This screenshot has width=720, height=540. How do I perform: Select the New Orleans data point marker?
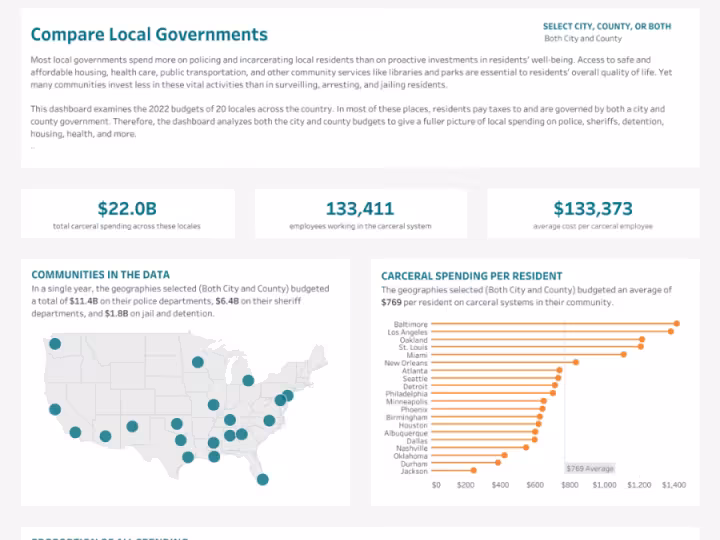coord(575,362)
